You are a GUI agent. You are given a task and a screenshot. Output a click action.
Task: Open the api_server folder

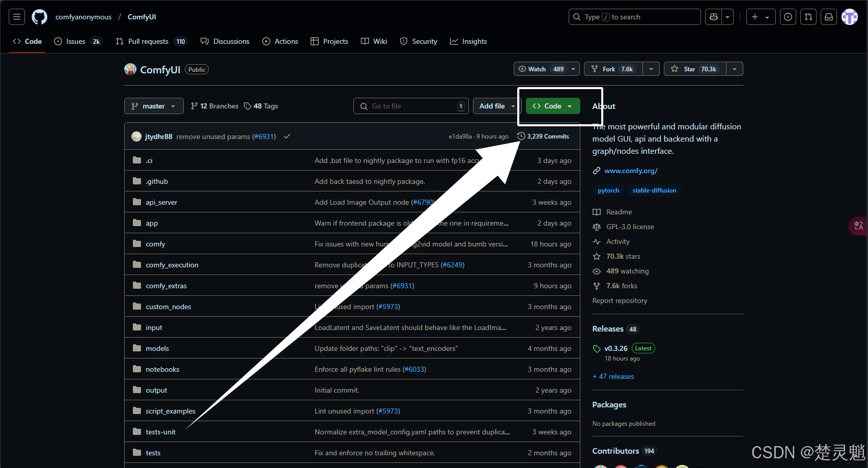pos(161,202)
